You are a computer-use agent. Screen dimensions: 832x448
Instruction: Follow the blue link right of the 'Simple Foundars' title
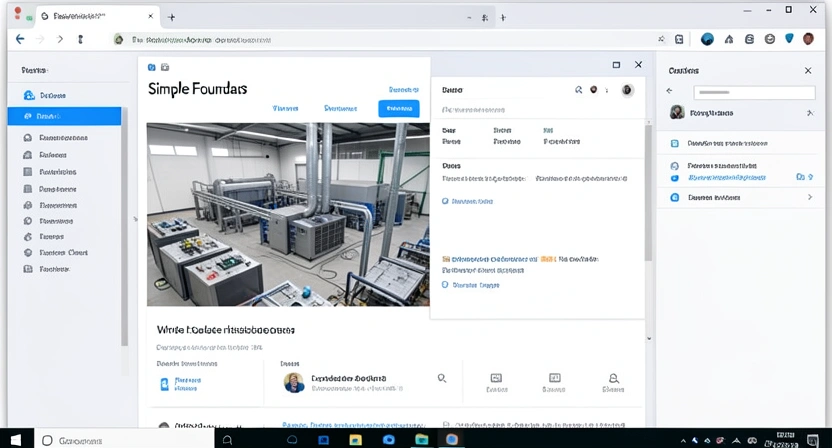pyautogui.click(x=403, y=90)
